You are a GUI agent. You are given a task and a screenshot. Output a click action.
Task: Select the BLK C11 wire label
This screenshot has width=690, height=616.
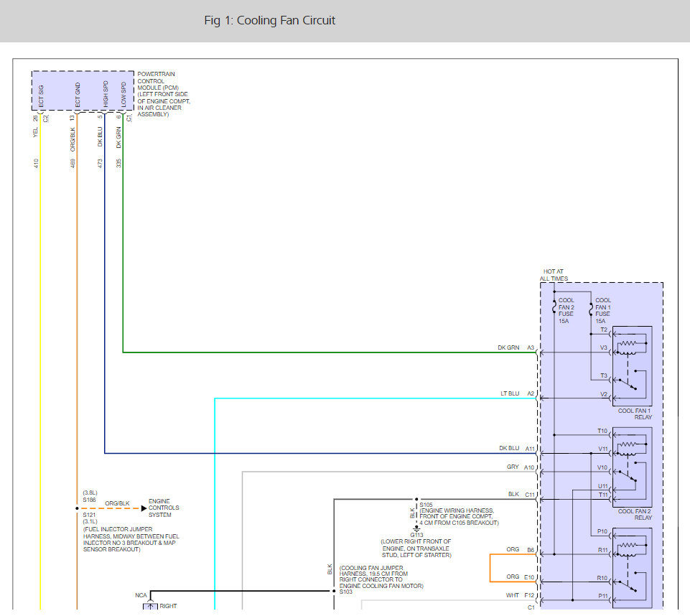pos(513,494)
